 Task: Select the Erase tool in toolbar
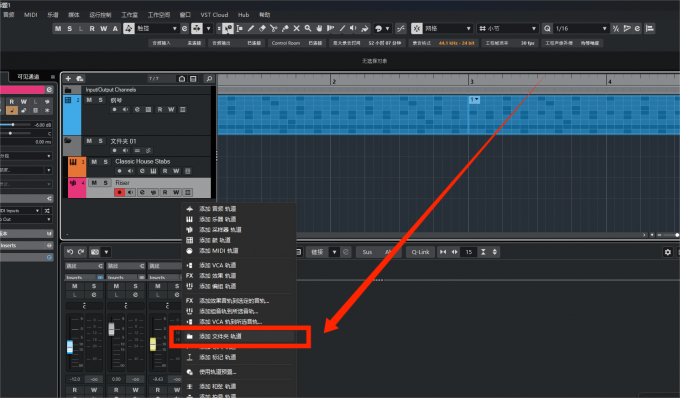click(262, 29)
